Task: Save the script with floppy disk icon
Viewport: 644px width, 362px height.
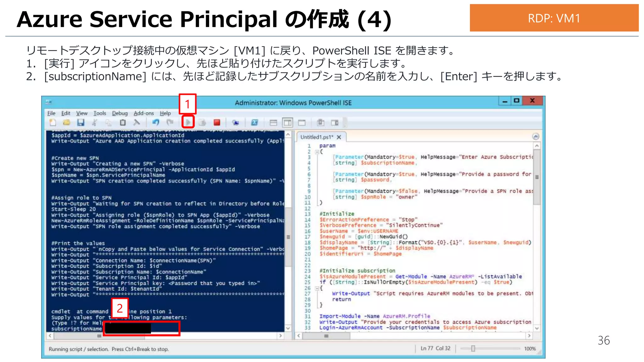Action: (80, 123)
